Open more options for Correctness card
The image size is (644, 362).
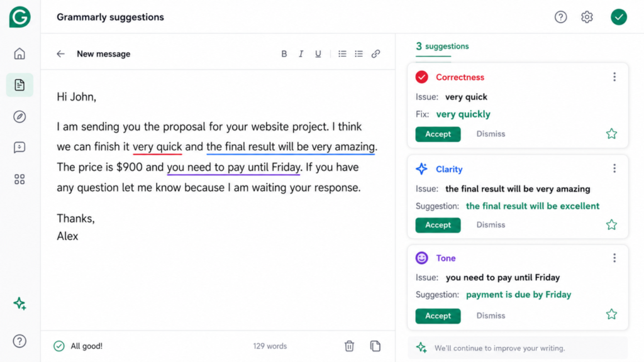point(614,77)
